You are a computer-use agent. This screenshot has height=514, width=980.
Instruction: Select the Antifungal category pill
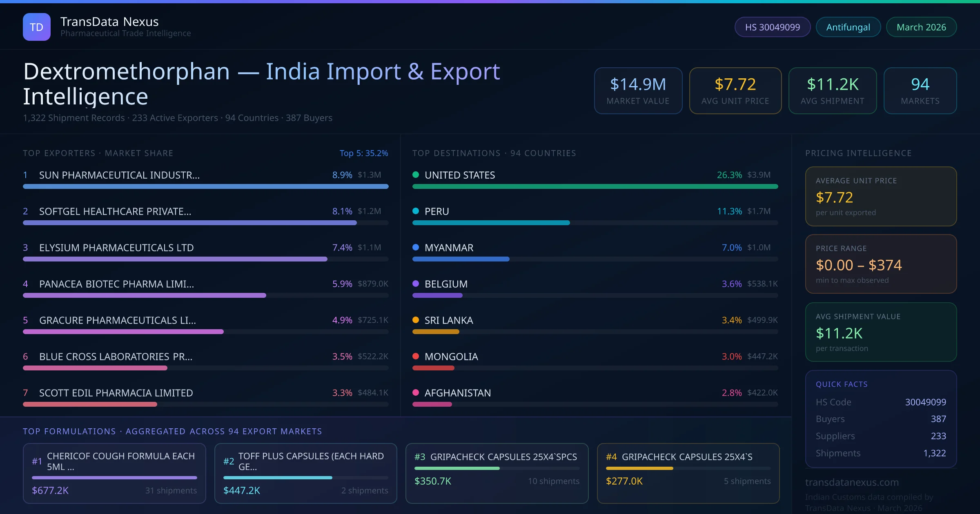[x=848, y=27]
